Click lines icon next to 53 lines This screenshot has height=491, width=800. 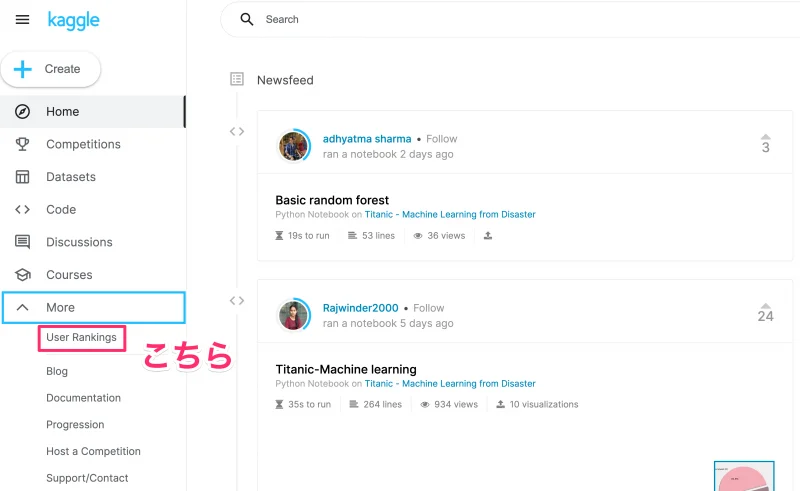point(352,235)
